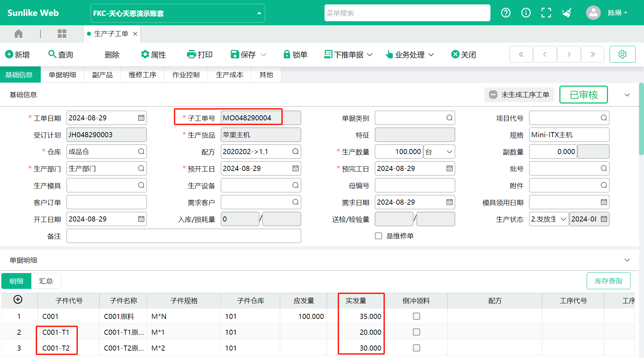
Task: Switch to 维修工序 tab
Action: pyautogui.click(x=143, y=75)
